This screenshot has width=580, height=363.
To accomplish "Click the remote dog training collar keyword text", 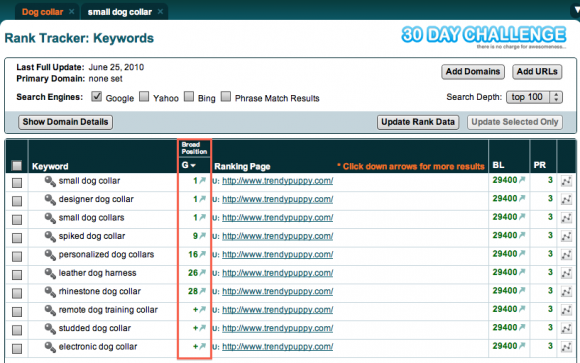I will pos(108,310).
